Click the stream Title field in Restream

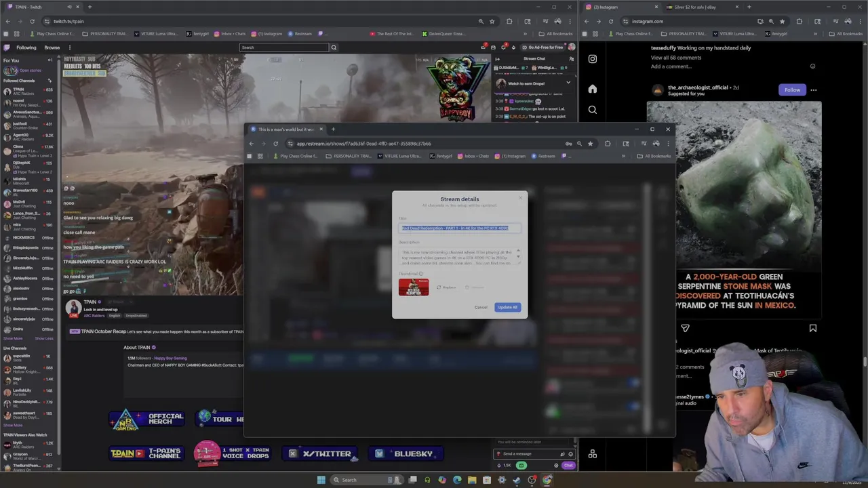pyautogui.click(x=460, y=228)
